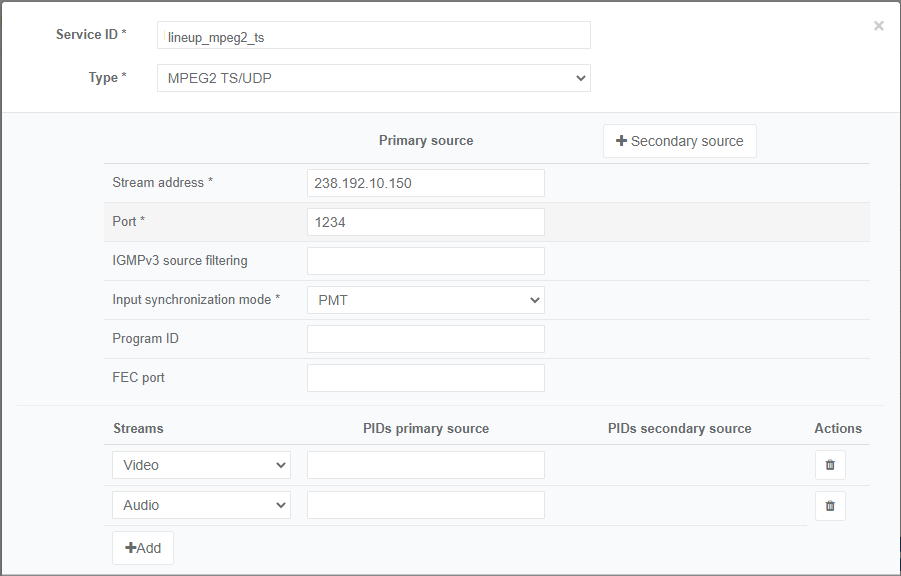
Task: Close the service dialog
Action: pos(879,26)
